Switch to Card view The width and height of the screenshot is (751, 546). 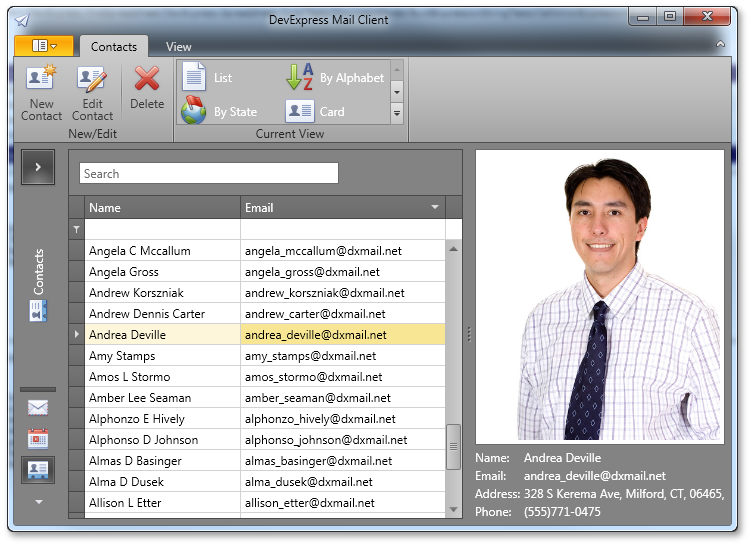point(316,111)
